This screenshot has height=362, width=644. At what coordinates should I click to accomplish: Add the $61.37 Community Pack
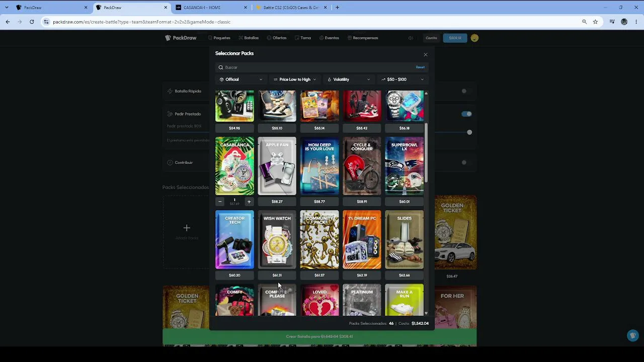point(319,276)
